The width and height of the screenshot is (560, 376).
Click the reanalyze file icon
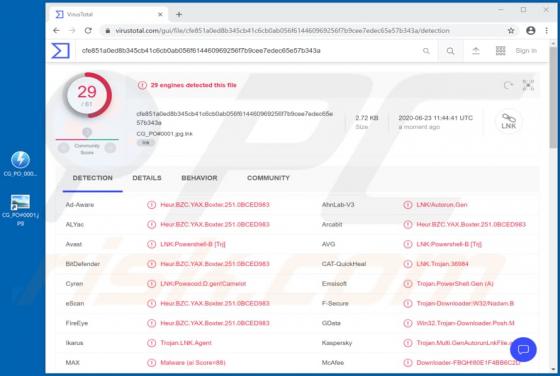pyautogui.click(x=508, y=85)
